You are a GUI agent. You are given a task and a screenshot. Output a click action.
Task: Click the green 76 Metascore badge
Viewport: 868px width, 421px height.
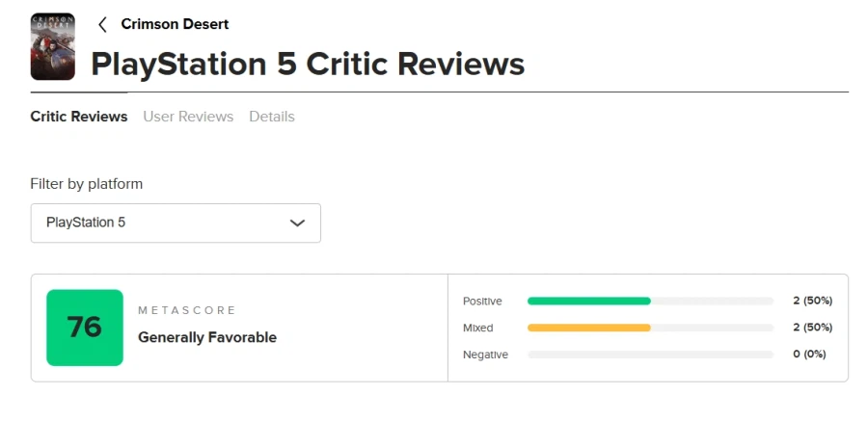85,328
